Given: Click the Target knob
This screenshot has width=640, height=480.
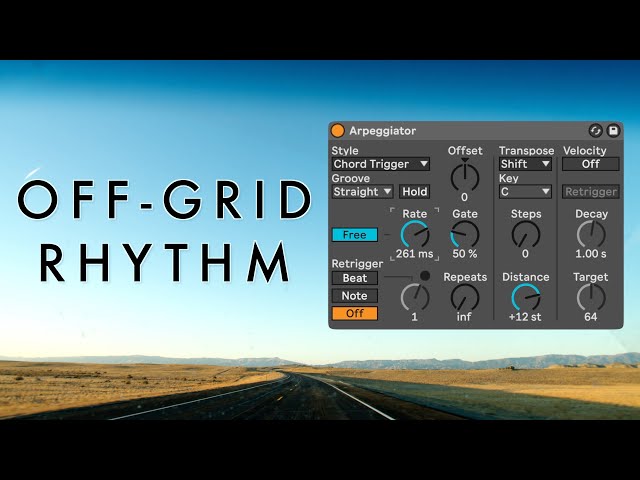Looking at the screenshot, I should point(591,298).
